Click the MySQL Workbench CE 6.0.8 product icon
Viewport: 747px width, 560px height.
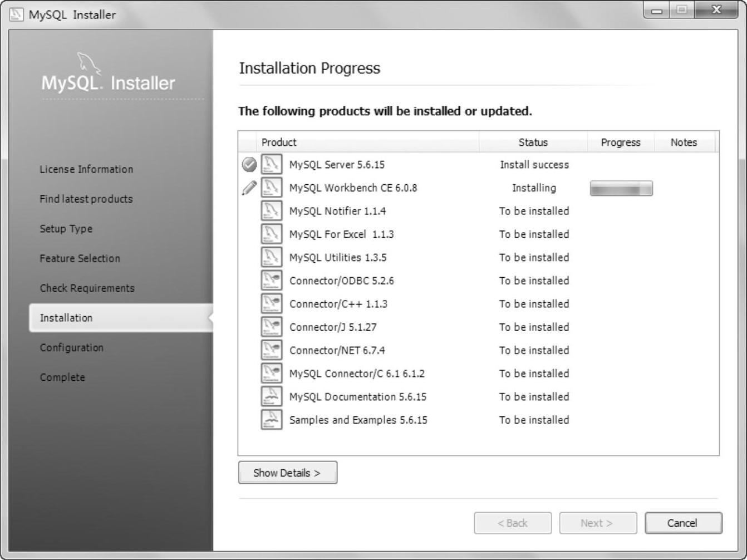point(271,188)
